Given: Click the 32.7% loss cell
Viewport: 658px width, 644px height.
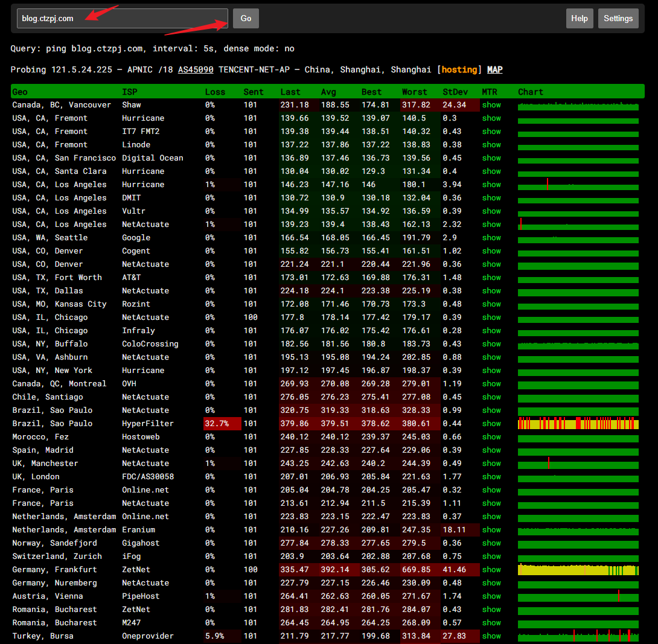Looking at the screenshot, I should coord(222,424).
